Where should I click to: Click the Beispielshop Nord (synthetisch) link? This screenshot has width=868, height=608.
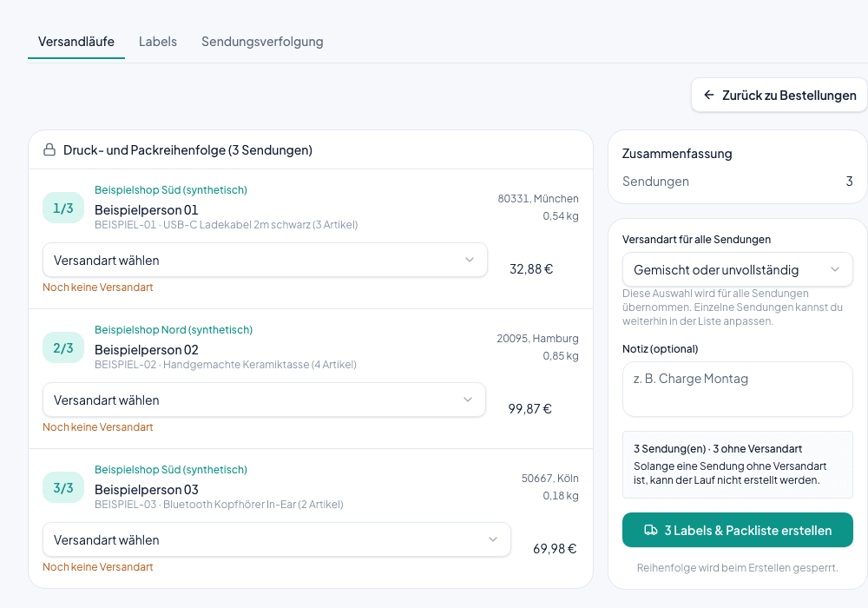(x=174, y=329)
